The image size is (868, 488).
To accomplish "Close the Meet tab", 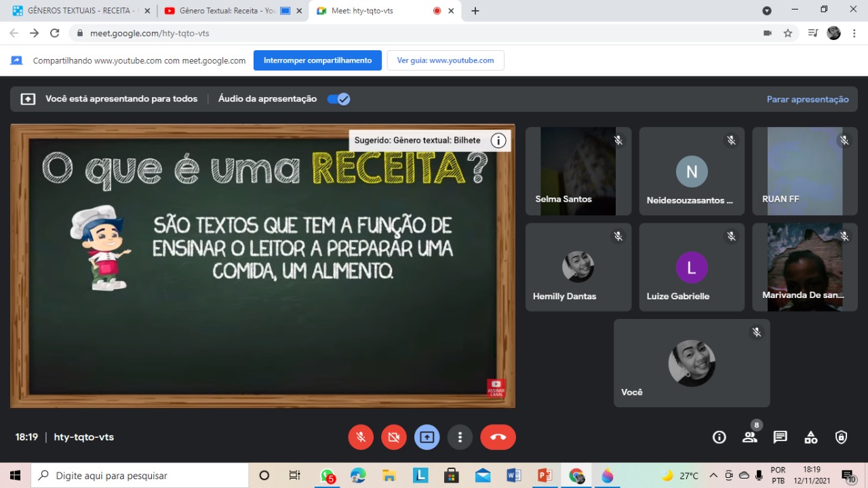I will (451, 11).
